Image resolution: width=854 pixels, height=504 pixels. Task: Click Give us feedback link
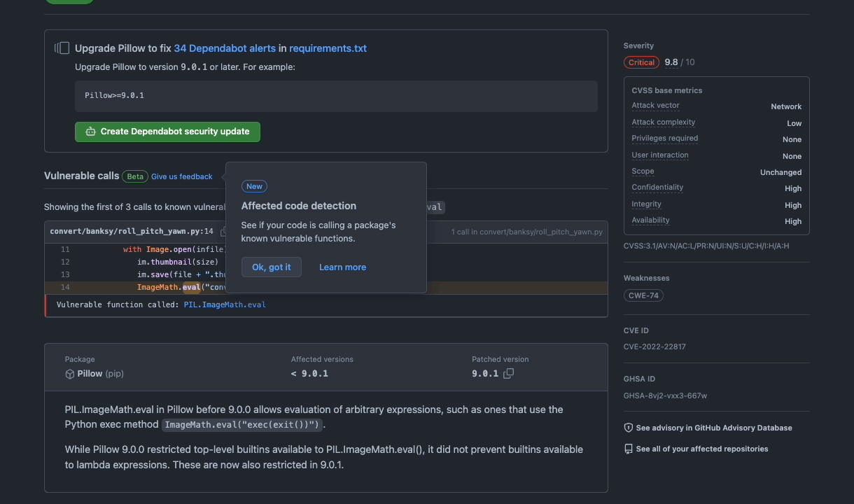point(181,176)
